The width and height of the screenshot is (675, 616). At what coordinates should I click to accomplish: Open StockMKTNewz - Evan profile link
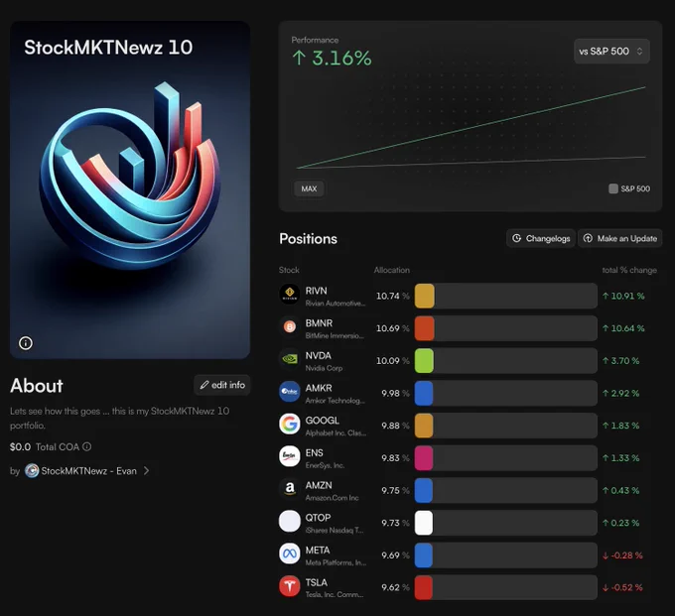[88, 471]
